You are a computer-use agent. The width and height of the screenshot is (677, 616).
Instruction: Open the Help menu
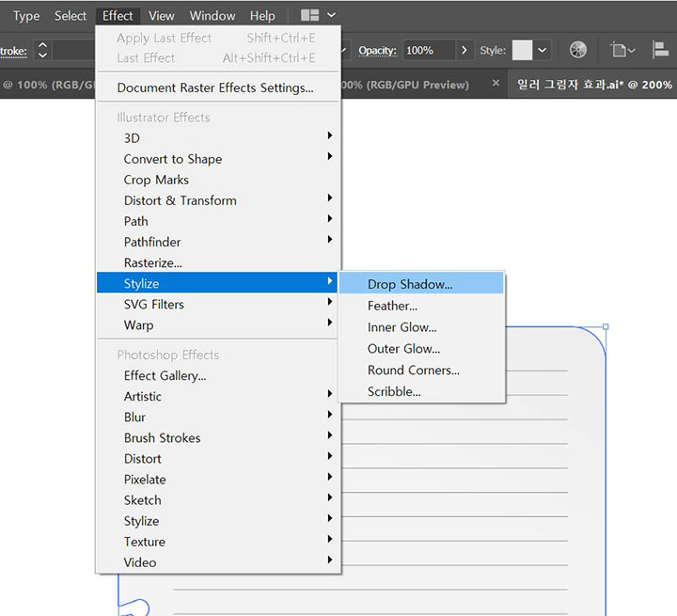click(x=262, y=16)
